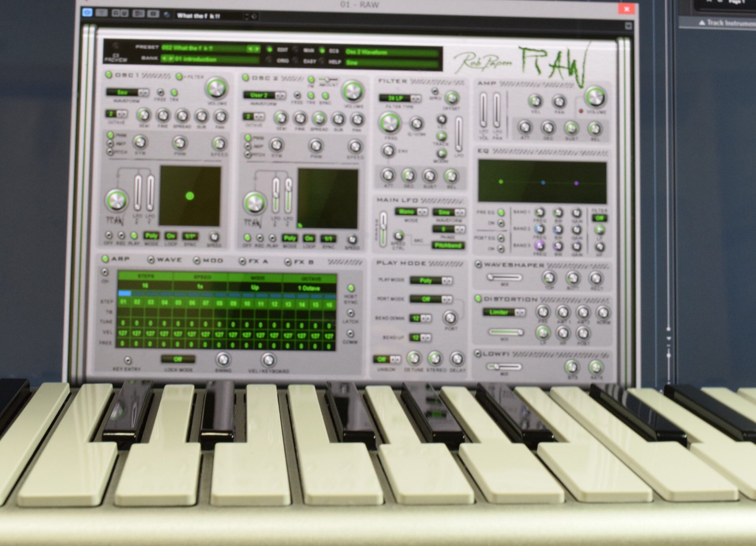This screenshot has height=546, width=756.
Task: Click the Amp Vel knob
Action: click(536, 101)
